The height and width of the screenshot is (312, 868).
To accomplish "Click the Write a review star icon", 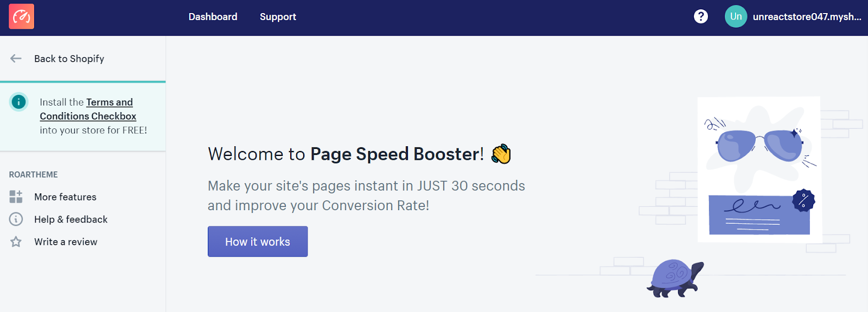I will click(16, 242).
